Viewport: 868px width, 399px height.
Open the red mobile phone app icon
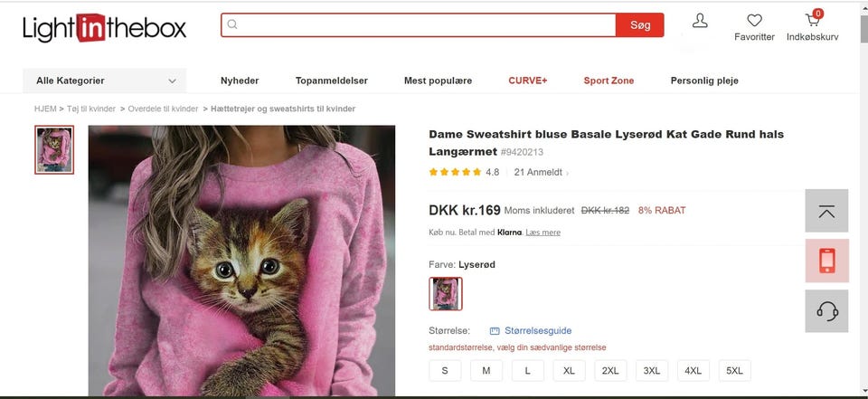pyautogui.click(x=826, y=261)
